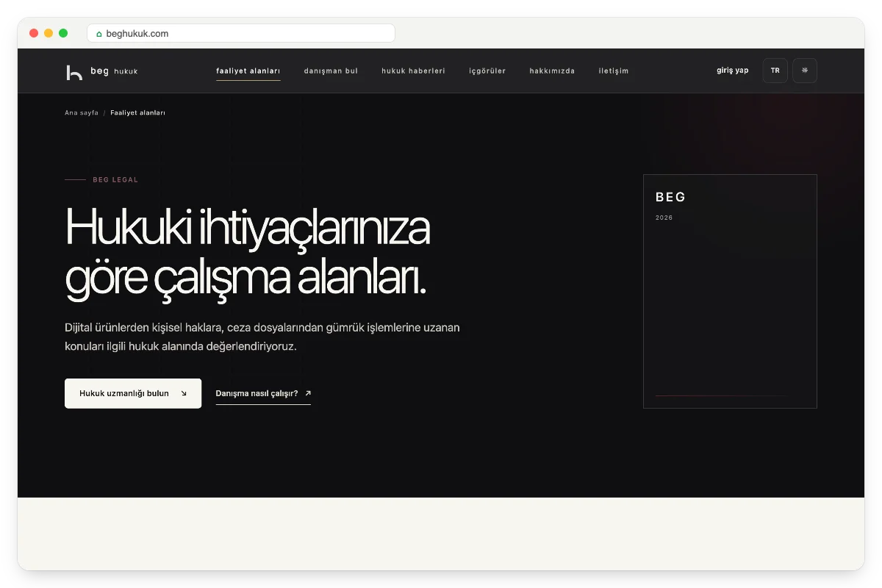Click the BEG 2026 card panel
This screenshot has width=882, height=588.
coord(730,291)
